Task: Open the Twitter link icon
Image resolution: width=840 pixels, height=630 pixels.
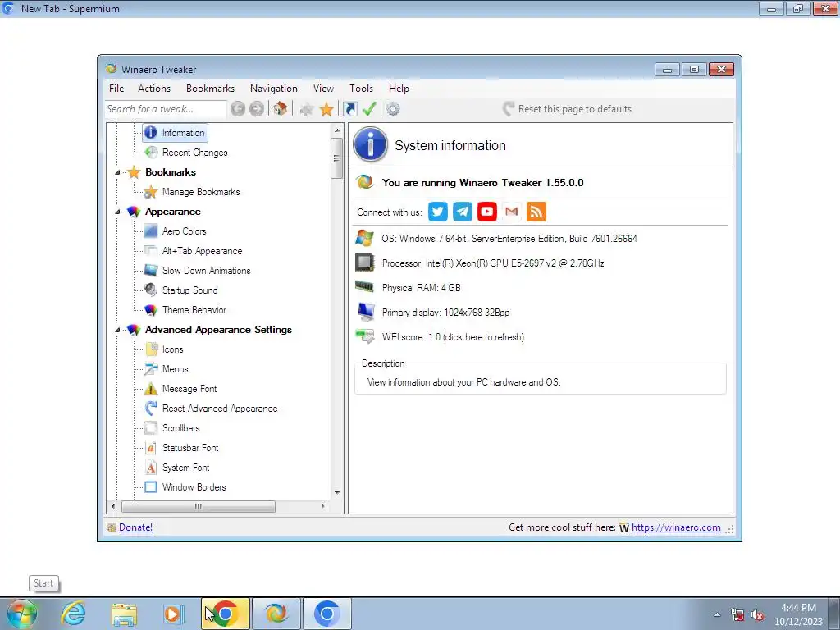Action: 438,212
